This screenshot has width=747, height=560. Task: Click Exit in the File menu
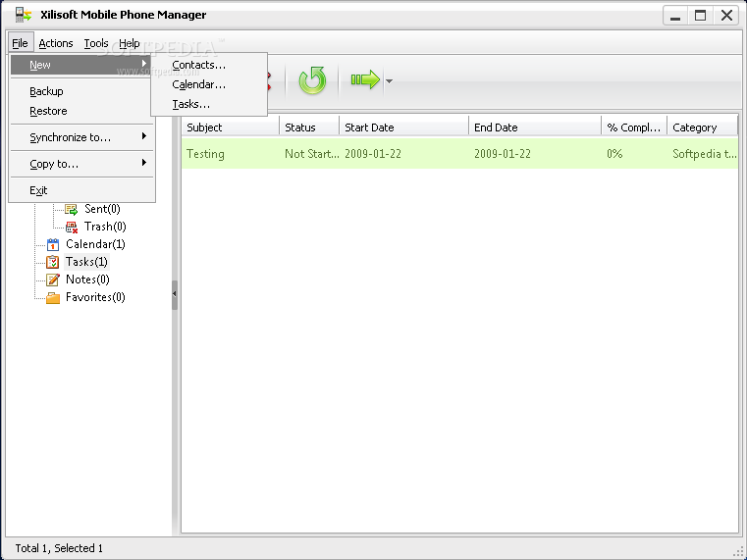pyautogui.click(x=81, y=191)
